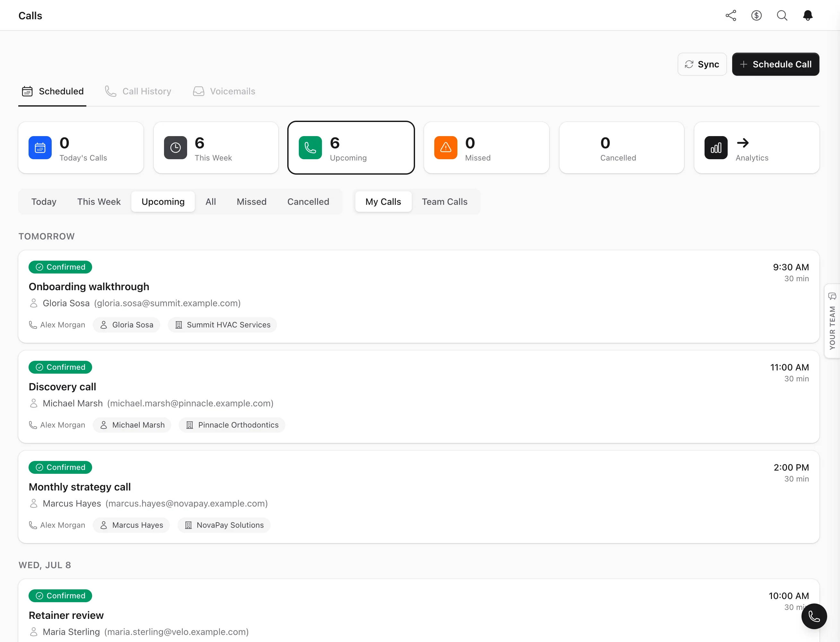This screenshot has width=840, height=642.
Task: Click phone icon beside Alex Morgan in Monthly strategy card
Action: click(x=33, y=525)
